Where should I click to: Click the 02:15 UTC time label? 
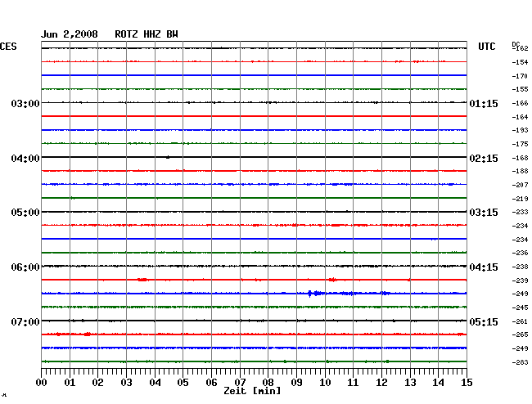[x=484, y=159]
